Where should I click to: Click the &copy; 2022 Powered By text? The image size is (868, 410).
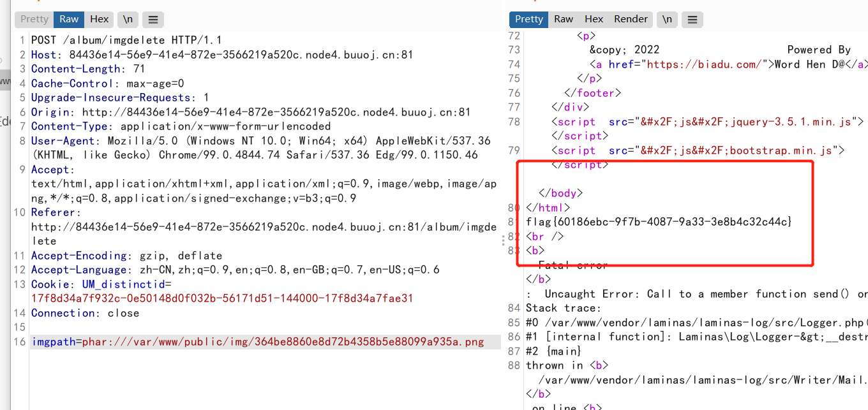click(720, 50)
